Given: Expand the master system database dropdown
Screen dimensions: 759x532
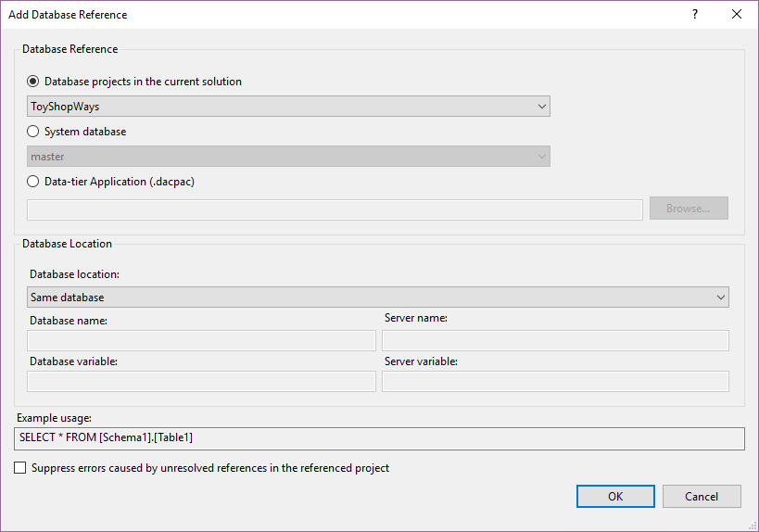Looking at the screenshot, I should pyautogui.click(x=288, y=157).
